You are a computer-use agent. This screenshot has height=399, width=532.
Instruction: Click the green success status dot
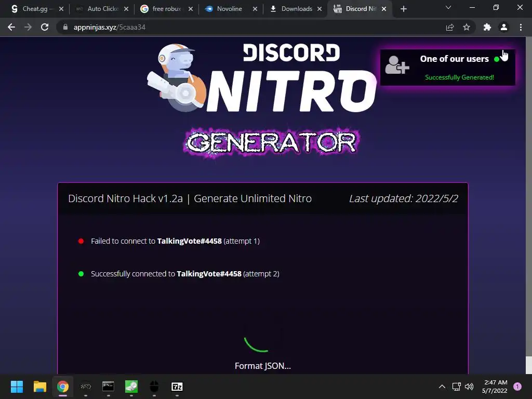81,274
